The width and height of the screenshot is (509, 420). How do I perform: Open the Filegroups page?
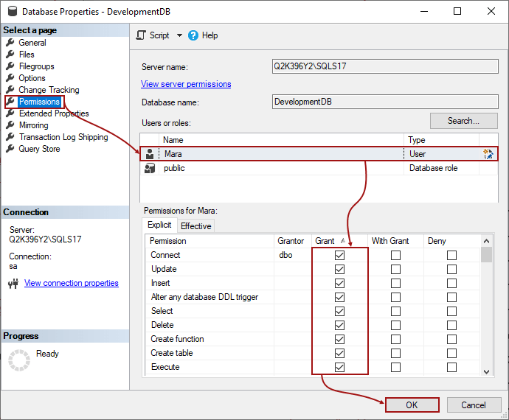tap(36, 66)
